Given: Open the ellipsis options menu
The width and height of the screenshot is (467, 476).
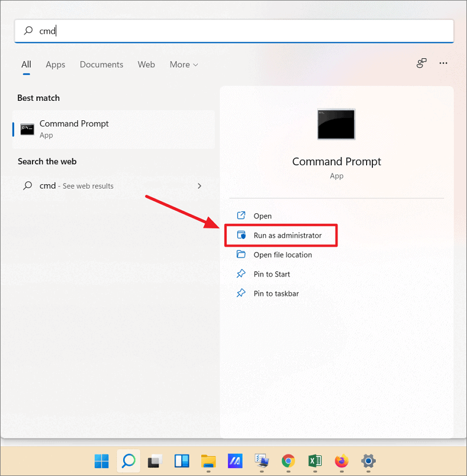Looking at the screenshot, I should (x=443, y=63).
